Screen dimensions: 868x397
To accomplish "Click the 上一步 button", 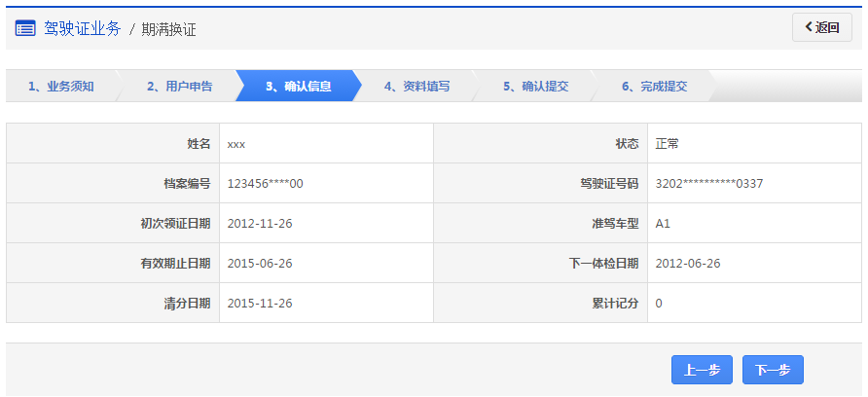I will click(x=702, y=370).
